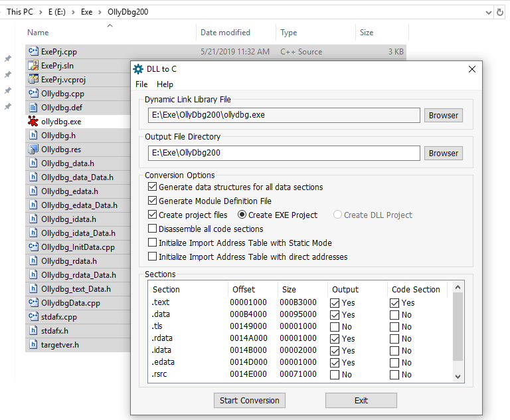Viewport: 510px width, 420px height.
Task: Select the Ollydbg_InitData.cpp file icon
Action: (33, 247)
